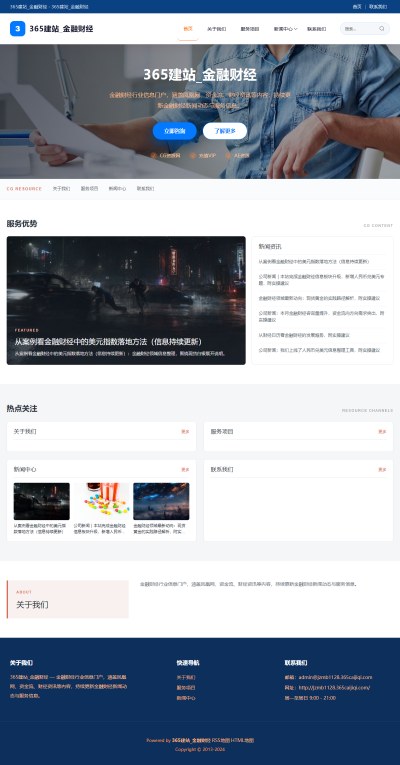Click the RSS地图 footer link

click(x=221, y=740)
